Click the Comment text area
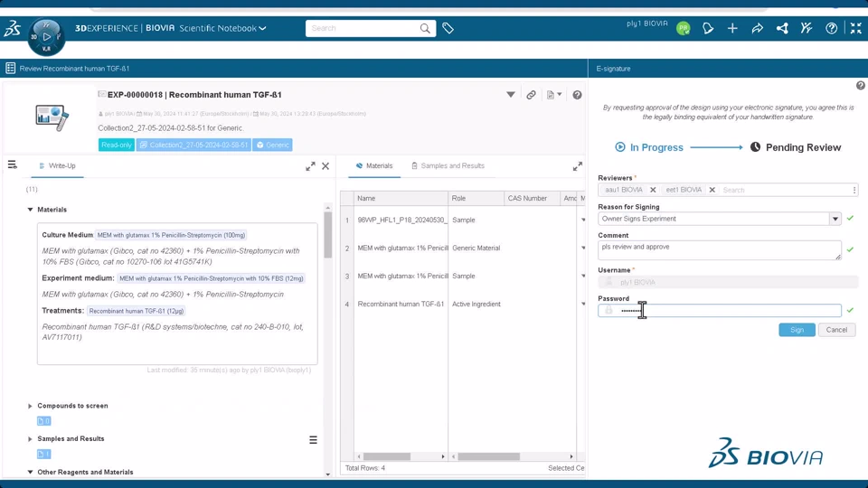Viewport: 868px width, 488px height. tap(719, 250)
